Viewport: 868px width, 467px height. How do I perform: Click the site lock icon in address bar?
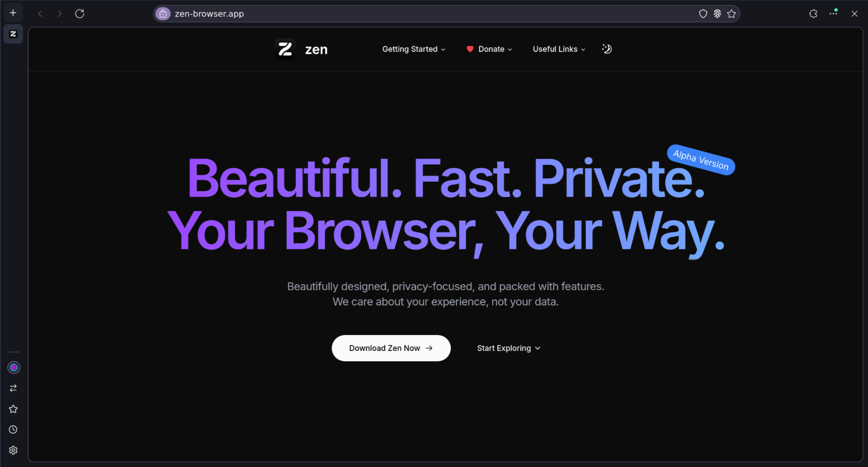coord(163,14)
